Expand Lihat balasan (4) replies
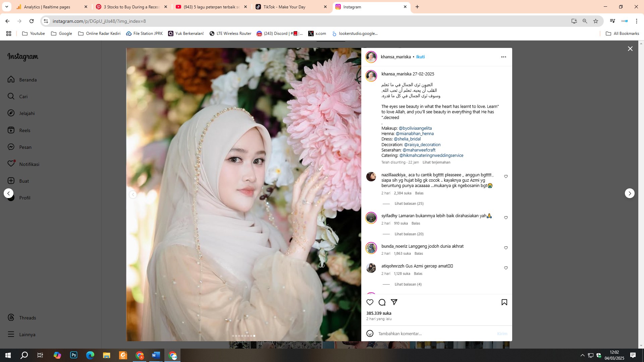 408,284
